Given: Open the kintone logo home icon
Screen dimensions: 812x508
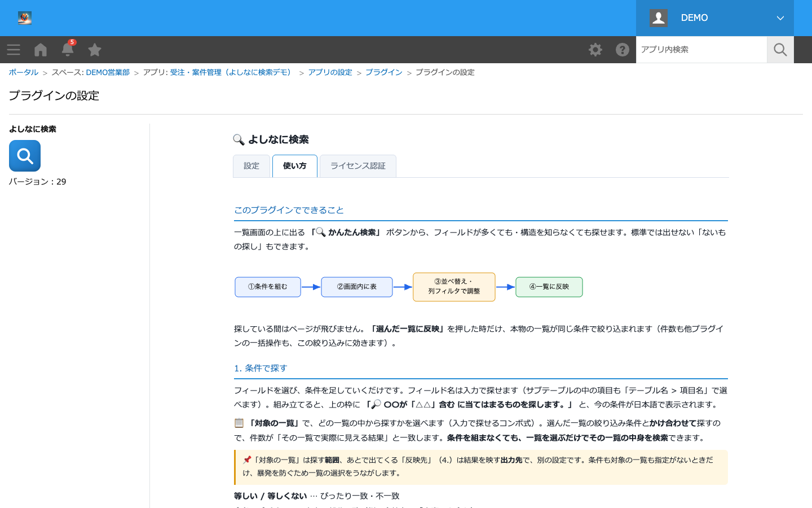Looking at the screenshot, I should click(x=24, y=18).
